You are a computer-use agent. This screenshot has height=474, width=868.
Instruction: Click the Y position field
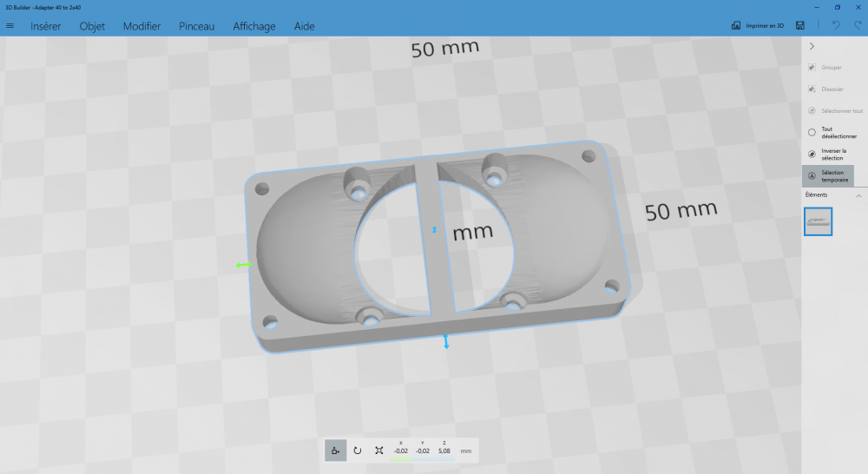[x=423, y=450]
